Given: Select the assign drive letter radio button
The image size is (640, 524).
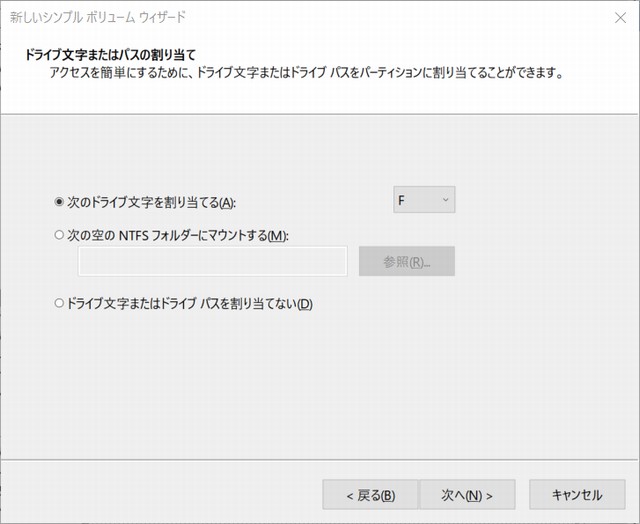Looking at the screenshot, I should pos(59,201).
